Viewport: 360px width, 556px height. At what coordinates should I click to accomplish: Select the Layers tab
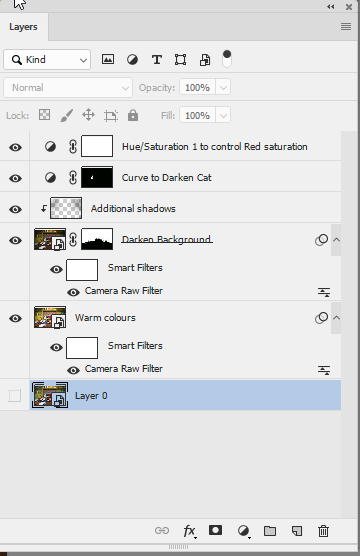coord(23,27)
